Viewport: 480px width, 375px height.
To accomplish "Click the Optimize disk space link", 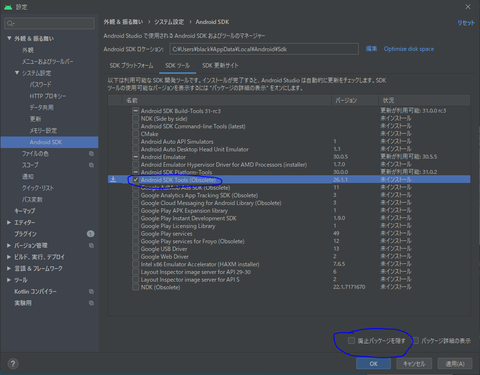I will tap(409, 49).
